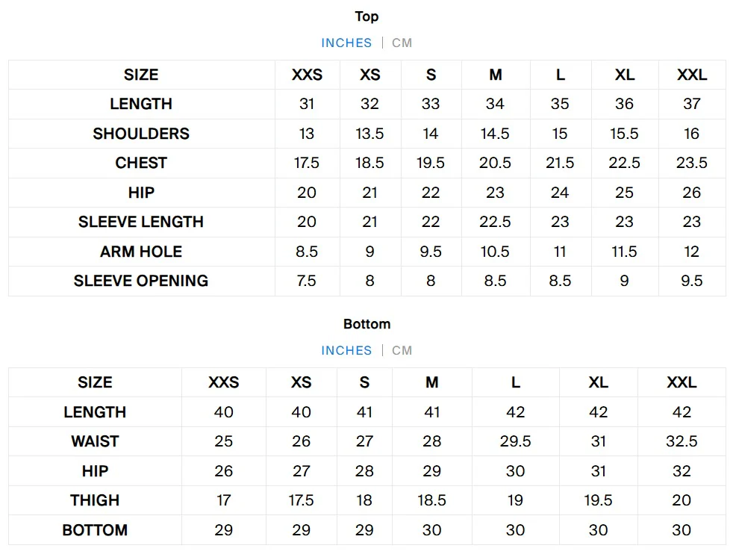Click the THIGH row label
Image resolution: width=736 pixels, height=560 pixels.
point(95,500)
